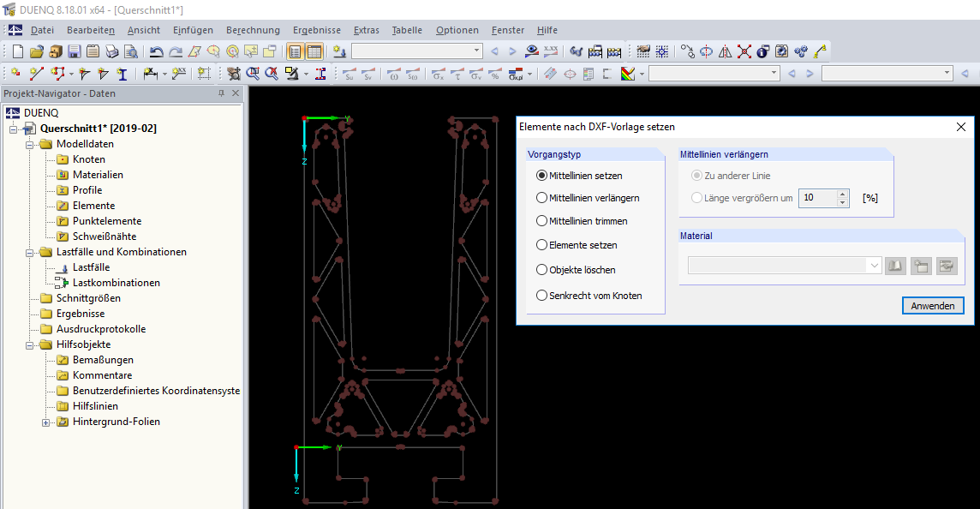Redo the last undone action
The width and height of the screenshot is (980, 509).
[176, 51]
